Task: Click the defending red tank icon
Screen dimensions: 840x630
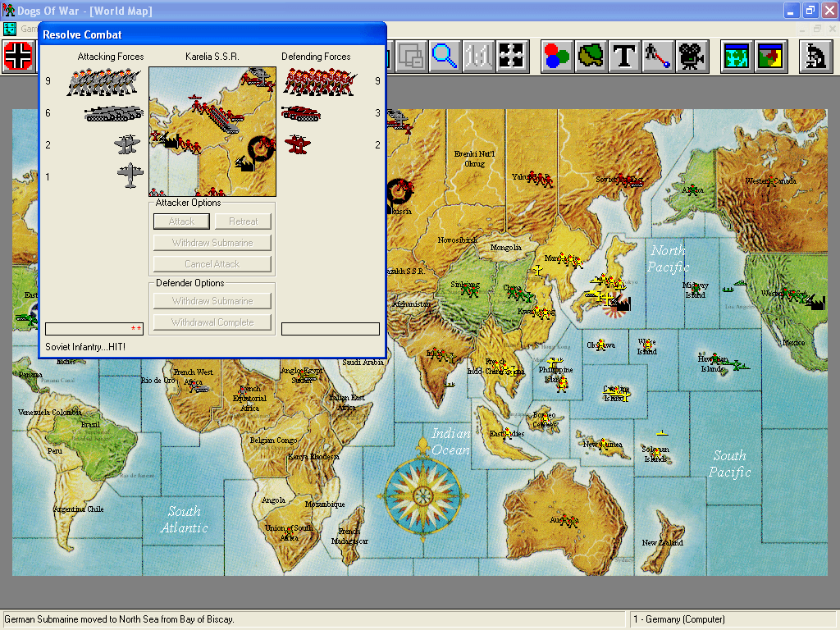Action: click(301, 113)
